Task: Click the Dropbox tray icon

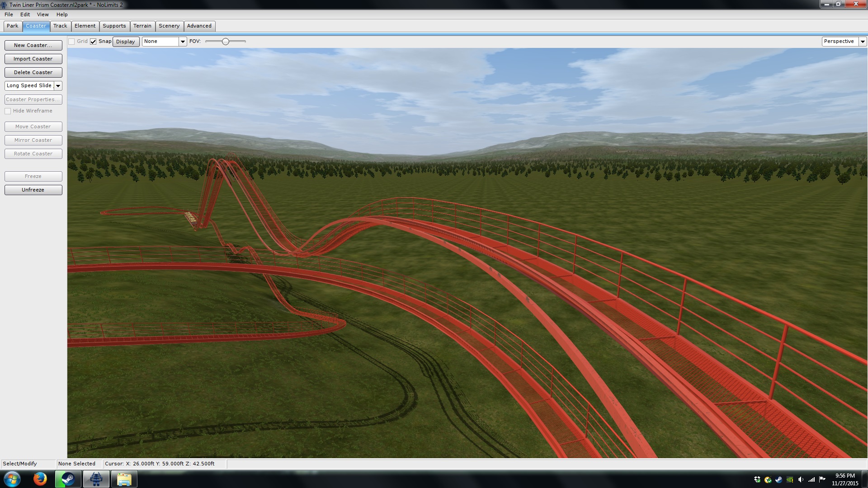Action: [757, 479]
